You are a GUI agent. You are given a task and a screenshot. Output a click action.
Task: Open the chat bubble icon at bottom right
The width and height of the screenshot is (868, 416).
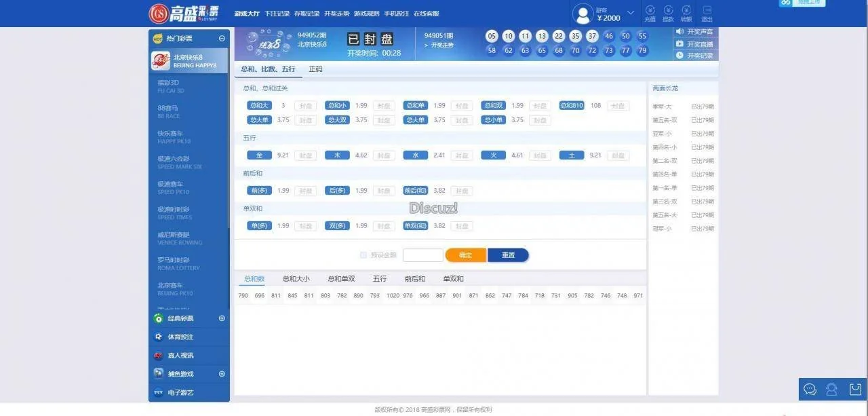coord(810,390)
